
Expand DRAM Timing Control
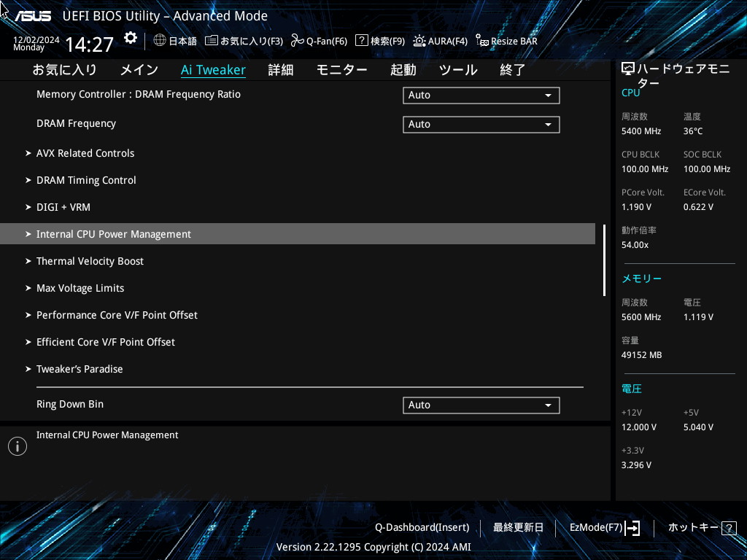[x=86, y=181]
